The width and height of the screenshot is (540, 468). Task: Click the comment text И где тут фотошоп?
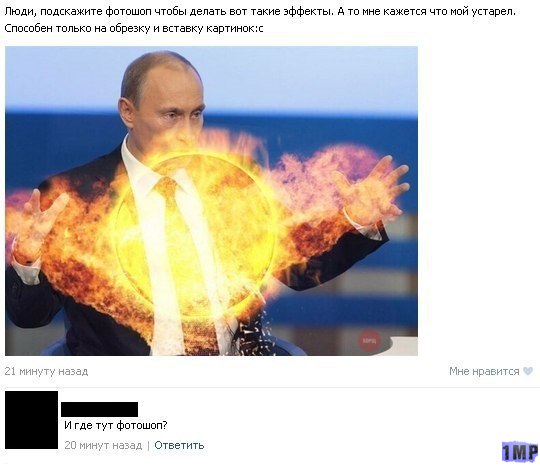[116, 426]
